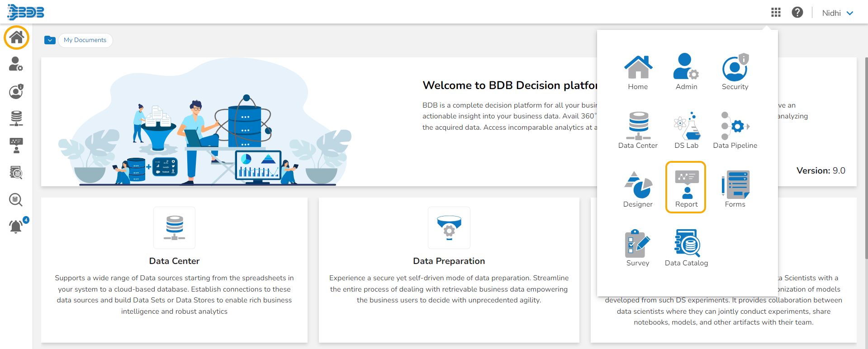The width and height of the screenshot is (868, 349).
Task: Open My Documents
Action: coord(85,40)
